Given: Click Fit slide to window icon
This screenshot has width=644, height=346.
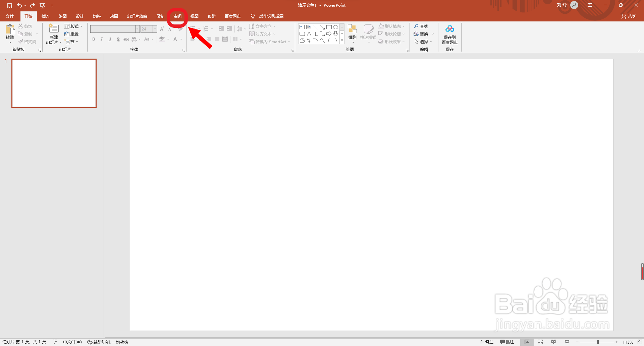Looking at the screenshot, I should (x=639, y=342).
